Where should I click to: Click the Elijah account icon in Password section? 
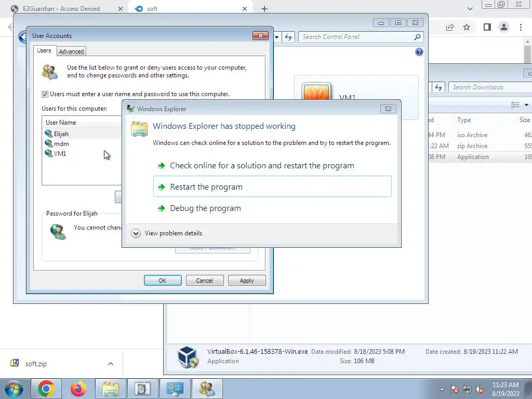tap(58, 231)
